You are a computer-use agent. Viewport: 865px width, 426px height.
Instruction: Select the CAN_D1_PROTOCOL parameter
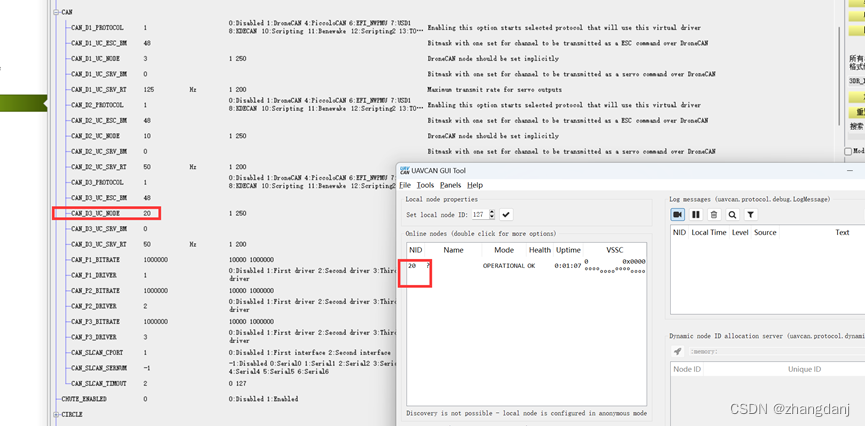coord(97,28)
